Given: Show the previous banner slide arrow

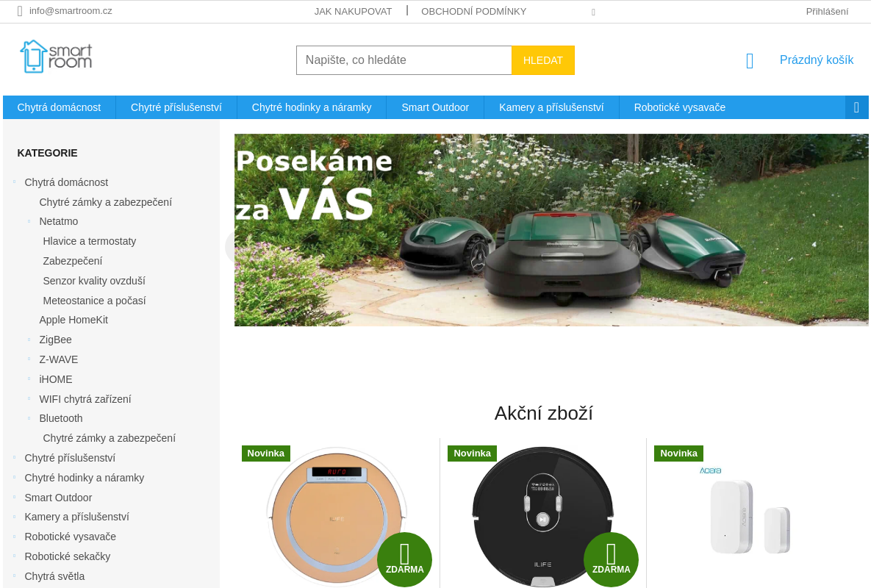Looking at the screenshot, I should pyautogui.click(x=230, y=246).
